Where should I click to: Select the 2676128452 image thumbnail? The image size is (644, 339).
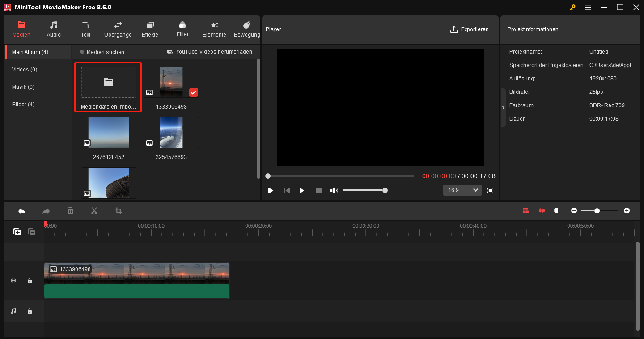pos(108,132)
